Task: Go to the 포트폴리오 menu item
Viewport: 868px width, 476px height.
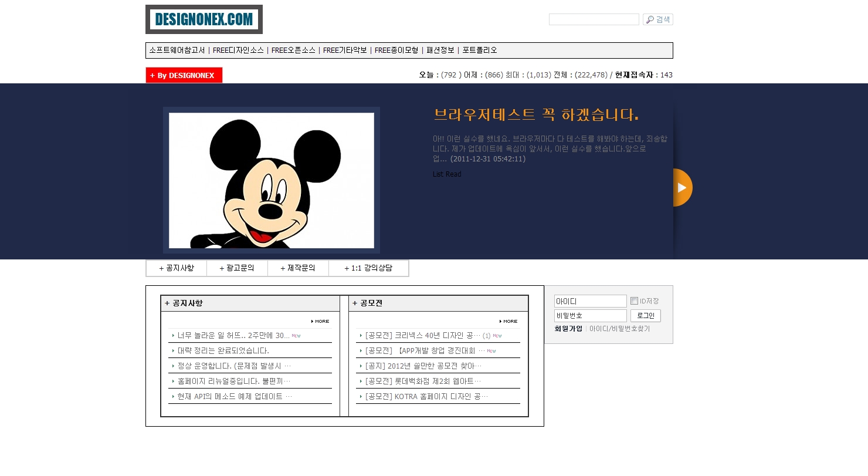Action: tap(480, 50)
